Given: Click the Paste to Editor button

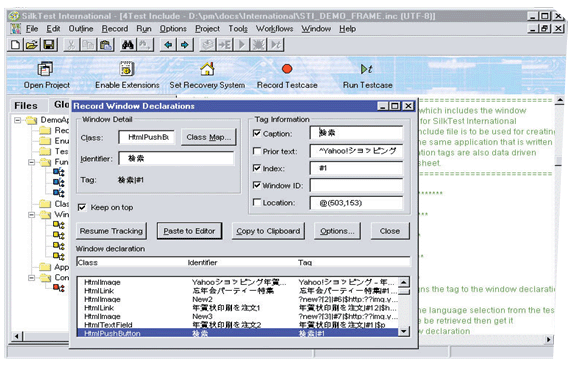Looking at the screenshot, I should [x=189, y=231].
